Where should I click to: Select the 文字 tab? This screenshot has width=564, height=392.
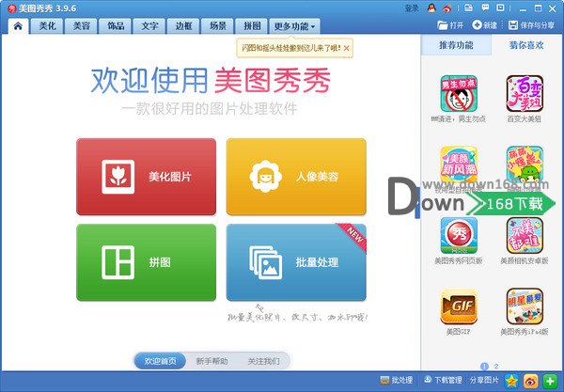pos(149,26)
